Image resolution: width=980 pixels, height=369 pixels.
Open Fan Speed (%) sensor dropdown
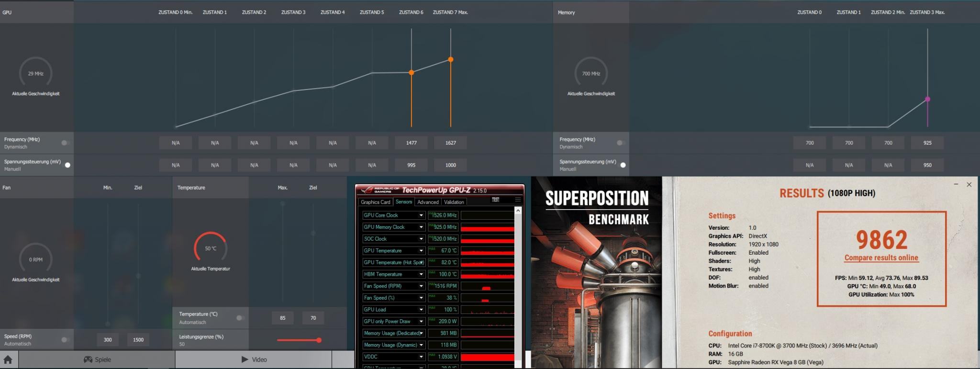click(x=421, y=298)
